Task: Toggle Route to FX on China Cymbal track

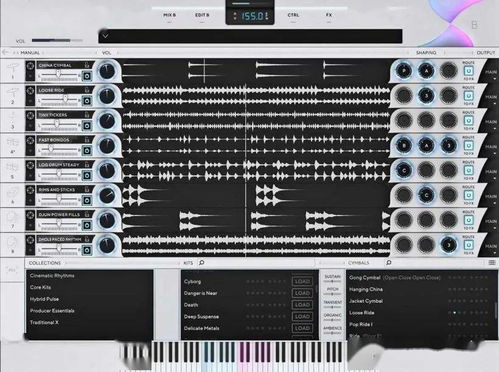Action: 468,71
